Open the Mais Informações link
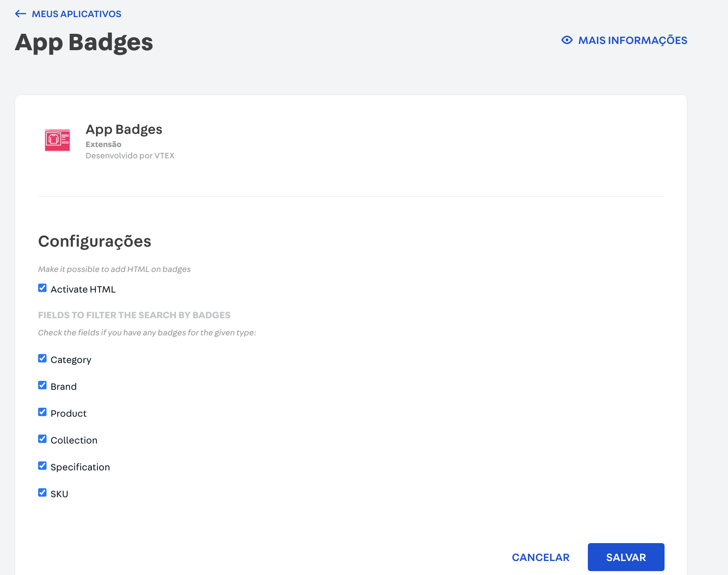 click(x=633, y=40)
